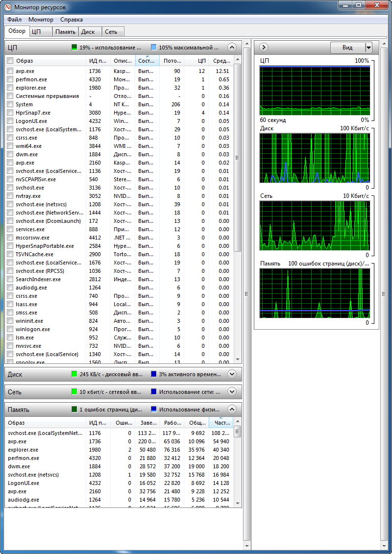Click CPU list scroll down arrow
This screenshot has height=554, width=392.
coord(238,360)
